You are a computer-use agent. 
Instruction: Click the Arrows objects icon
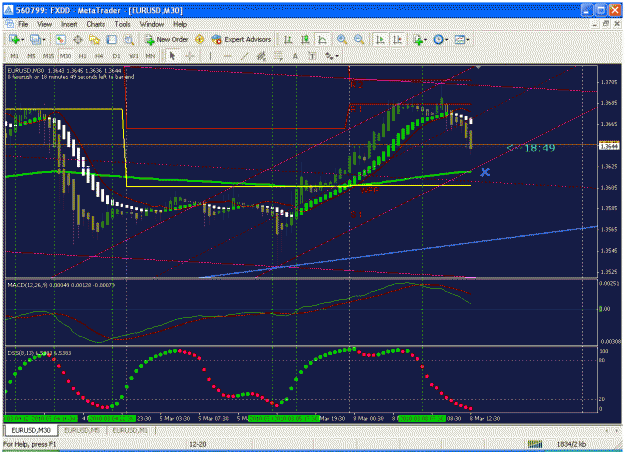coord(328,56)
